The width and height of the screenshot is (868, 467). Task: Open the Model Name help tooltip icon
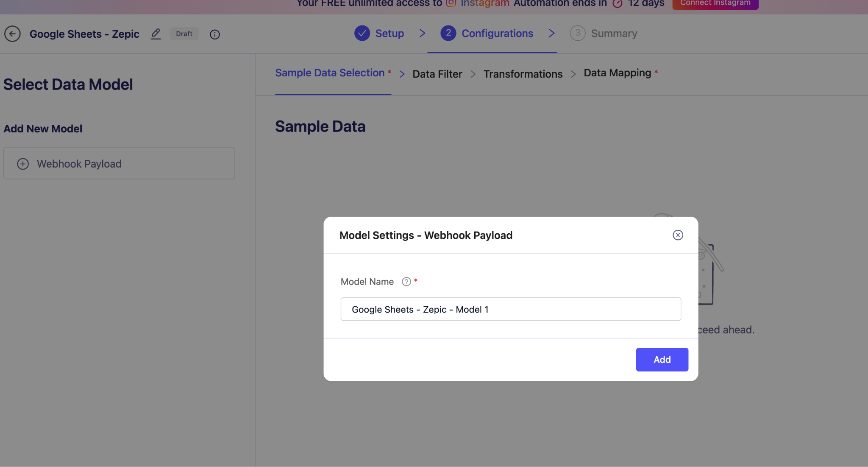pos(406,281)
